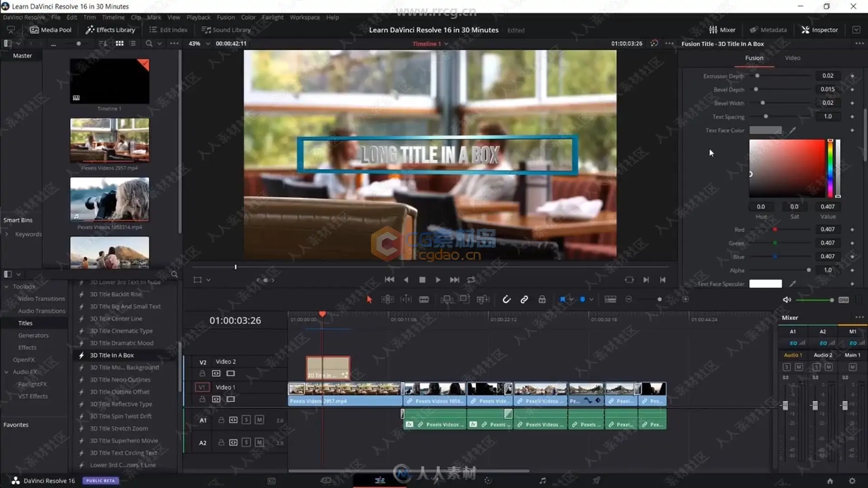Screen dimensions: 868x488
Task: Toggle solo on Audio track A2
Action: pyautogui.click(x=246, y=442)
